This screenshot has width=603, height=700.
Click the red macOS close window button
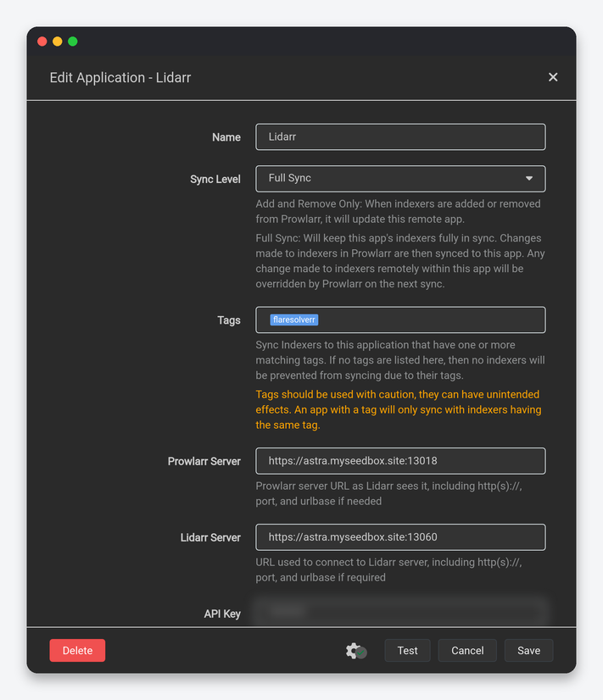(42, 42)
